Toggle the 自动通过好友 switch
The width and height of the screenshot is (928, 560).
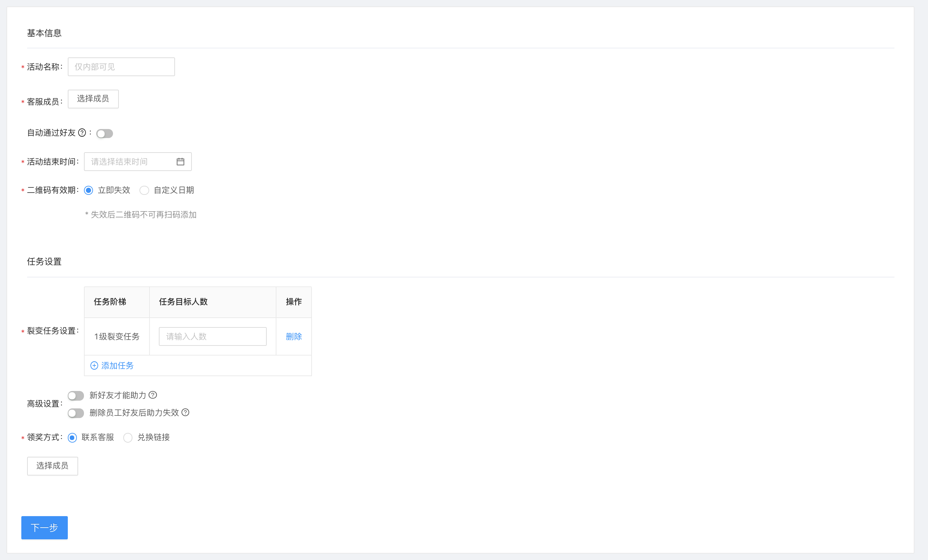[105, 134]
